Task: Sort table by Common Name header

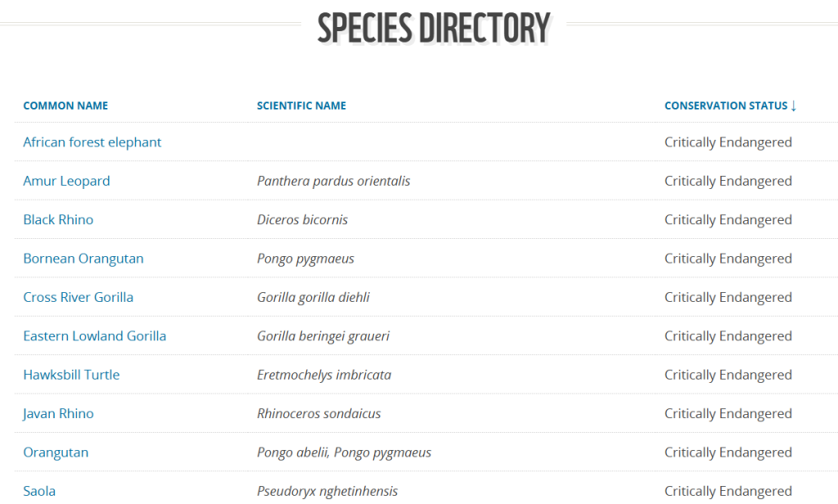Action: pyautogui.click(x=65, y=106)
